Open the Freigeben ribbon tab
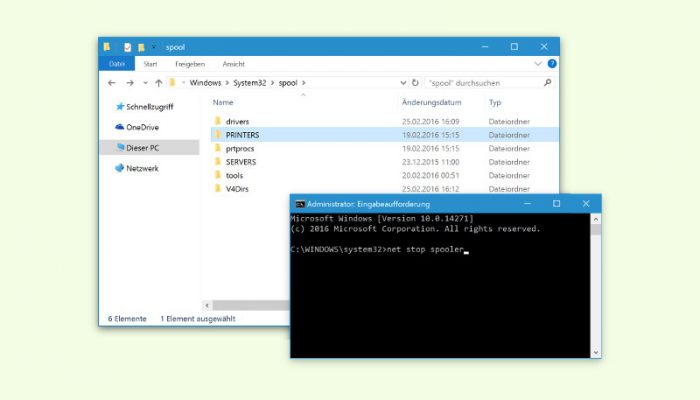700x400 pixels. coord(190,64)
